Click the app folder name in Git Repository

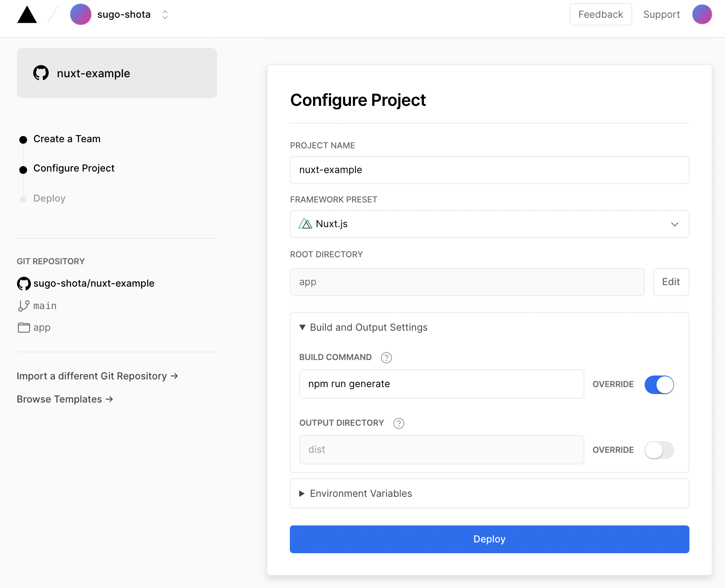tap(42, 328)
